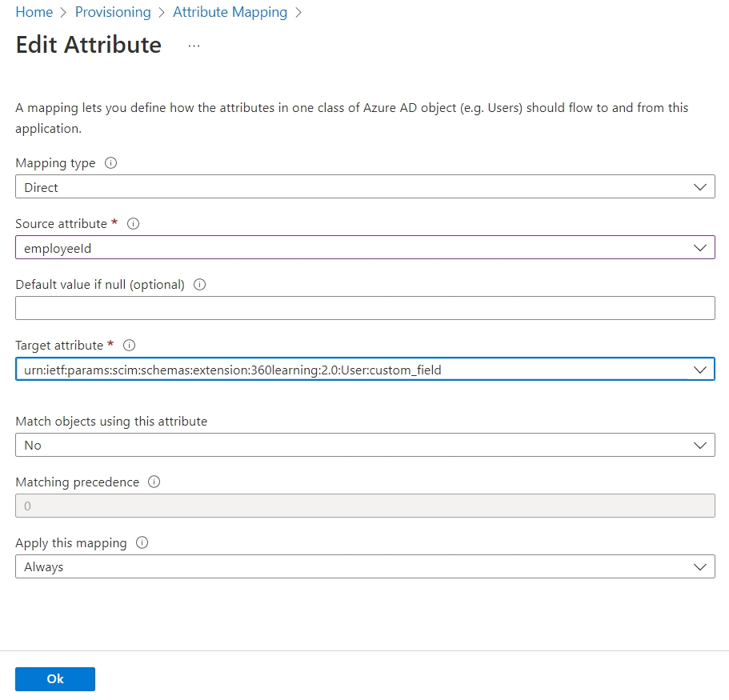Click the info icon beside Target attribute

tap(128, 345)
